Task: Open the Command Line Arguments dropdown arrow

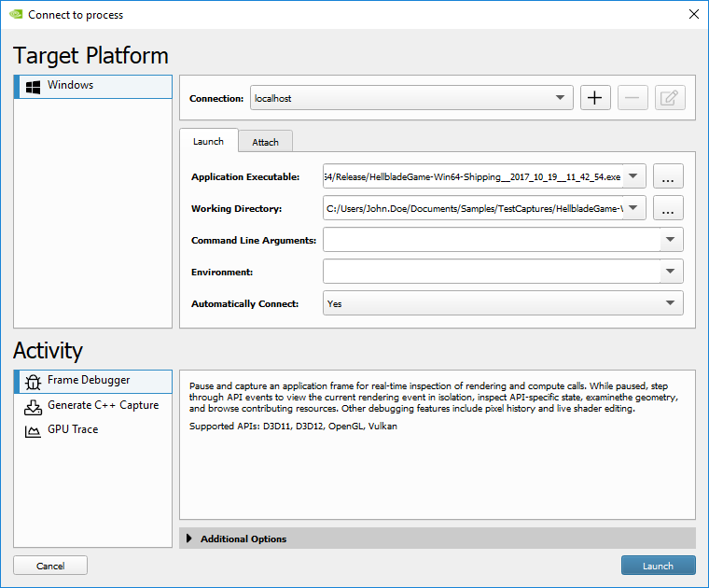Action: click(x=671, y=240)
